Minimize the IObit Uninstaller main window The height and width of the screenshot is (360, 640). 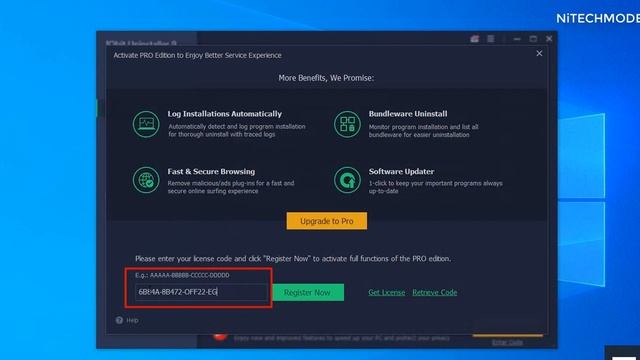517,39
